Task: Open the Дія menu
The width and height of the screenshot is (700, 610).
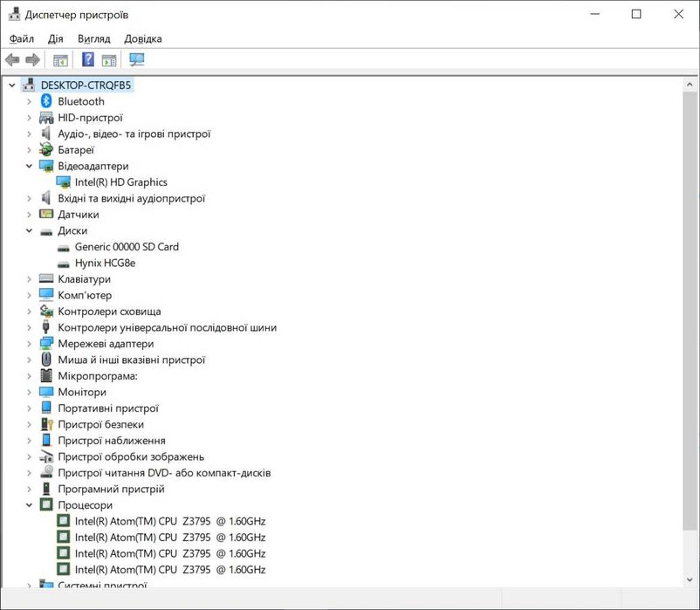Action: click(55, 38)
